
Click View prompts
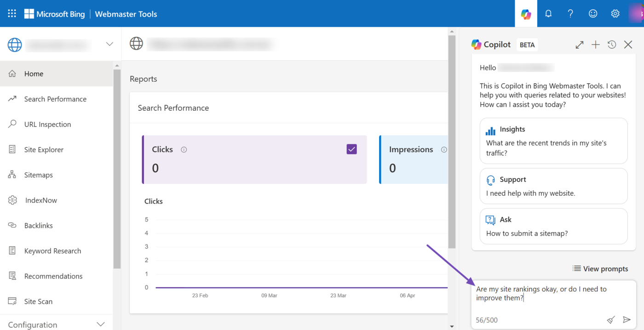600,268
